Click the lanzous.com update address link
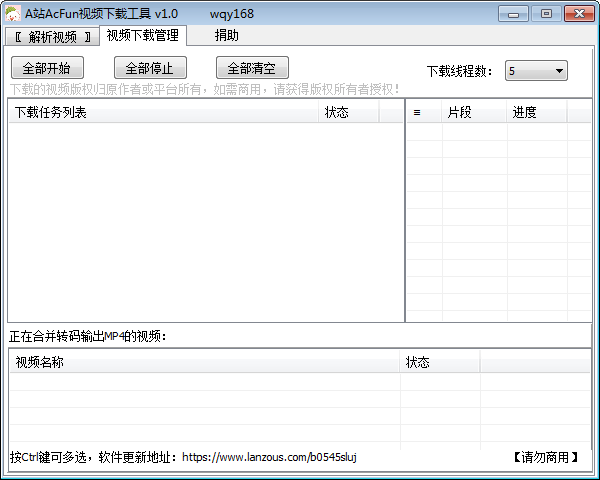 tap(269, 457)
